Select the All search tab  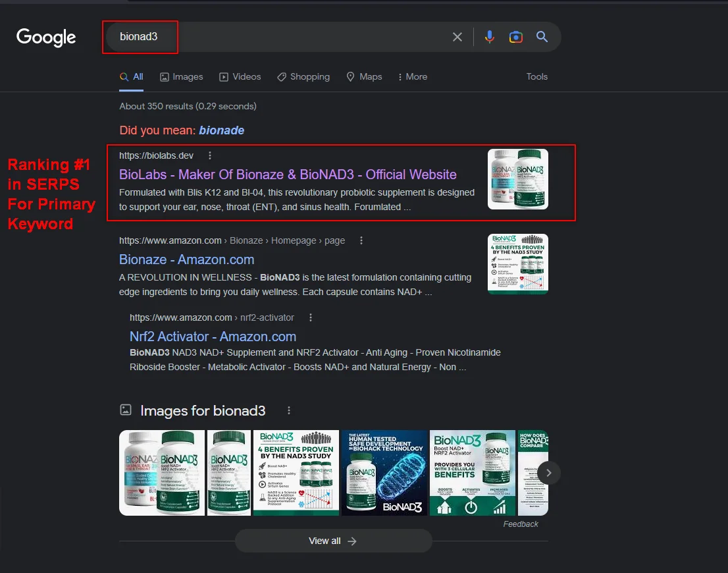click(x=132, y=77)
